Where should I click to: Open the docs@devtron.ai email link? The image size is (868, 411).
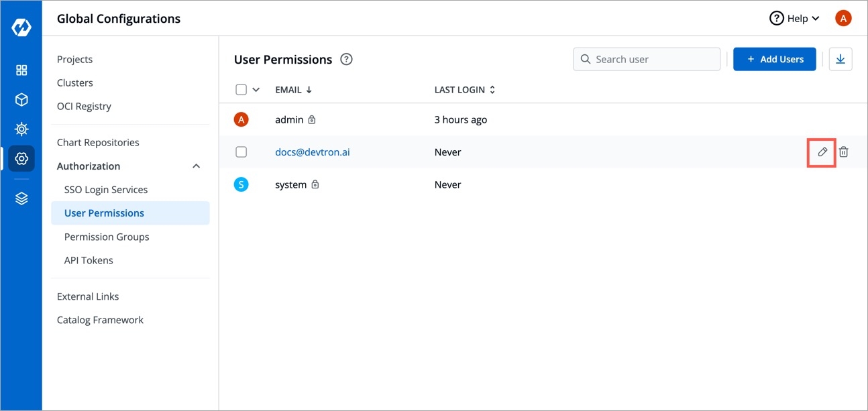313,152
